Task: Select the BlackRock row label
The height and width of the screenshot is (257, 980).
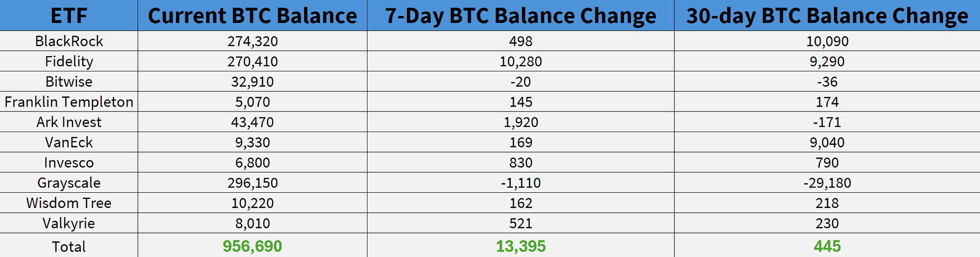Action: pyautogui.click(x=69, y=41)
